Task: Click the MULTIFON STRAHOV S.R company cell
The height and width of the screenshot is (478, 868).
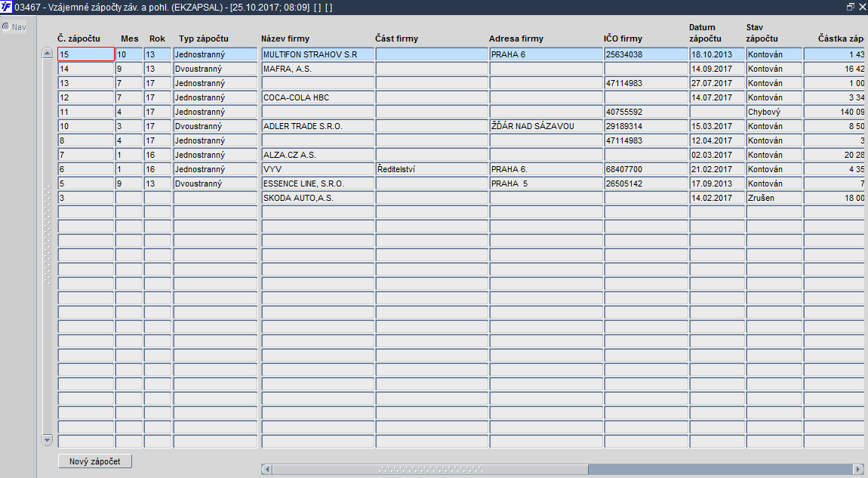Action: pos(318,54)
